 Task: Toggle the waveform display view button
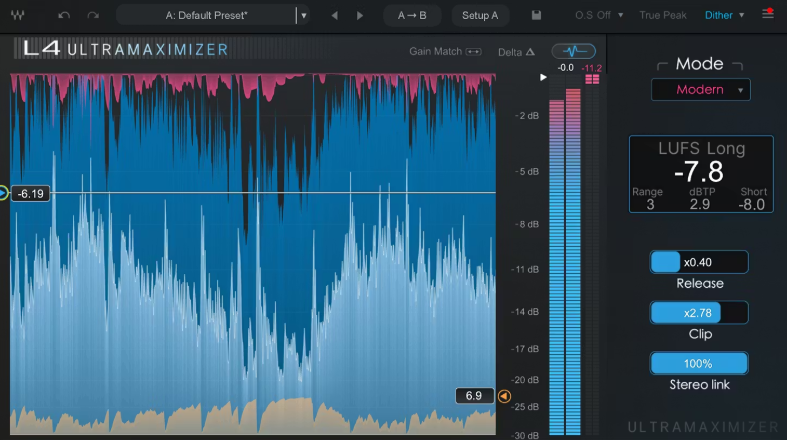coord(574,51)
